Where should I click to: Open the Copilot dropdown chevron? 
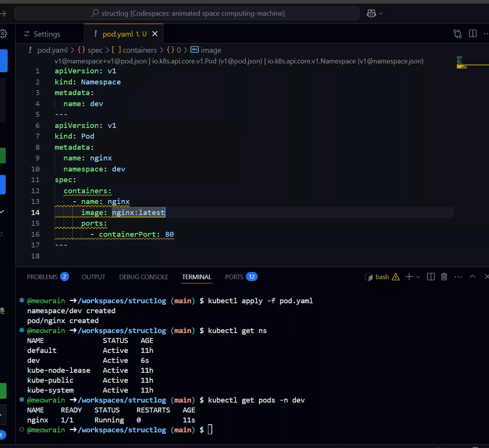coord(380,14)
